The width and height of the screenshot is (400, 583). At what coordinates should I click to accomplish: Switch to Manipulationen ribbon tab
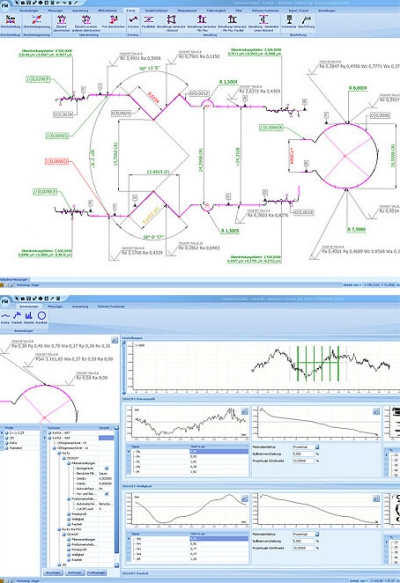[x=187, y=11]
